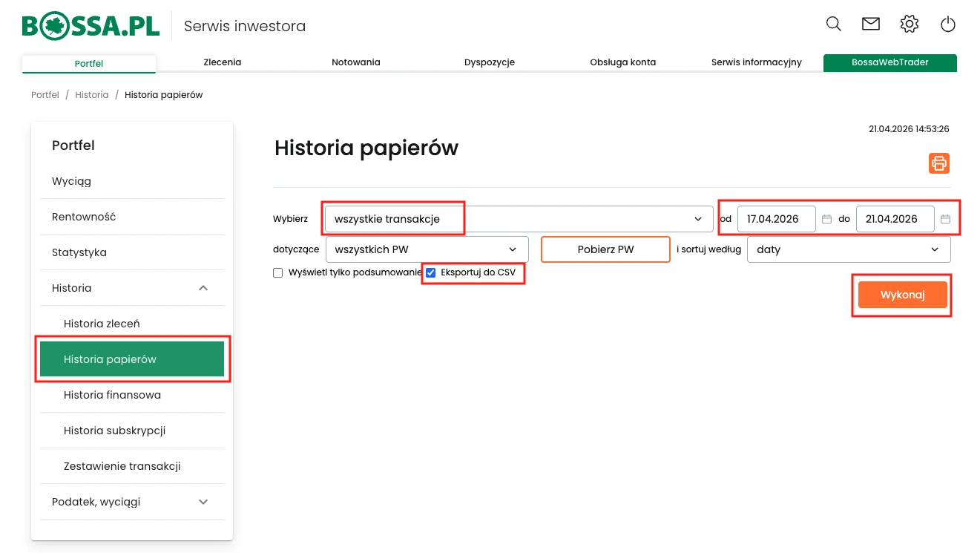Click the 'Pobierz PW' button
This screenshot has height=553, width=980.
coord(606,249)
